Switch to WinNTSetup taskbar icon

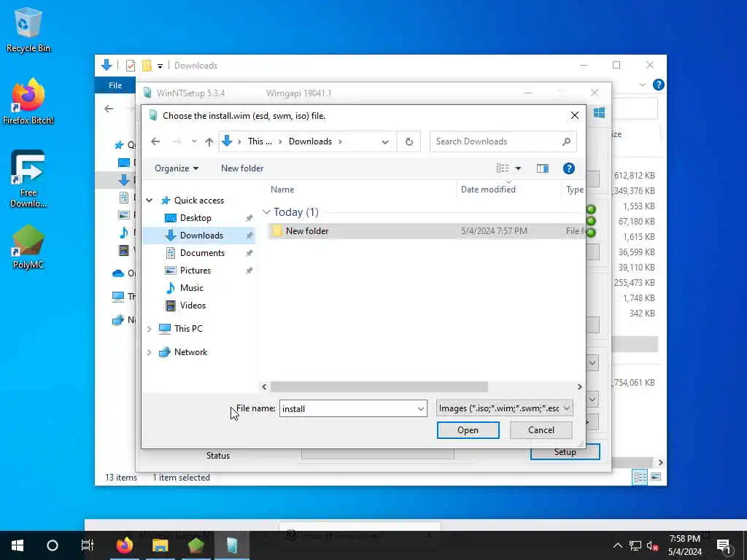pyautogui.click(x=232, y=545)
